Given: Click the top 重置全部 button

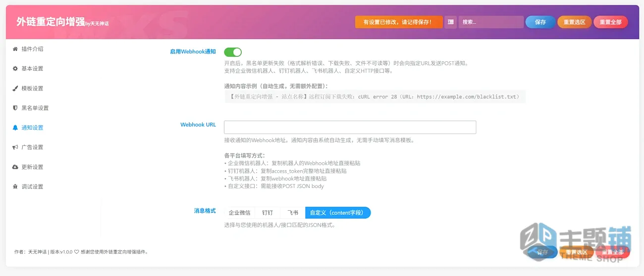Looking at the screenshot, I should click(611, 22).
